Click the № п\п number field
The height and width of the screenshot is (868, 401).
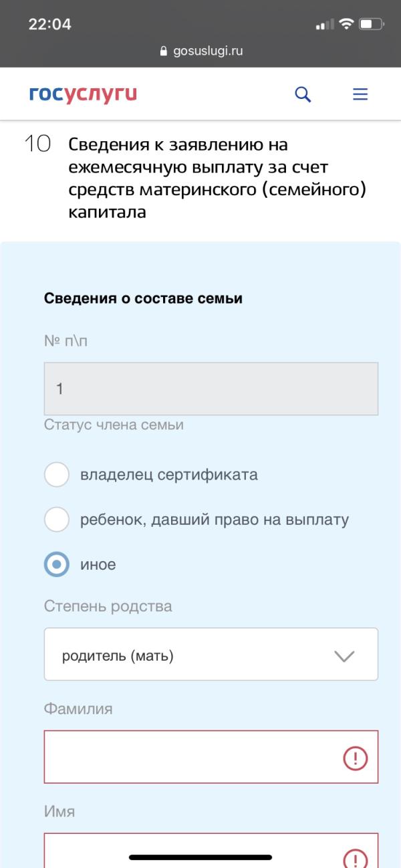[x=211, y=389]
